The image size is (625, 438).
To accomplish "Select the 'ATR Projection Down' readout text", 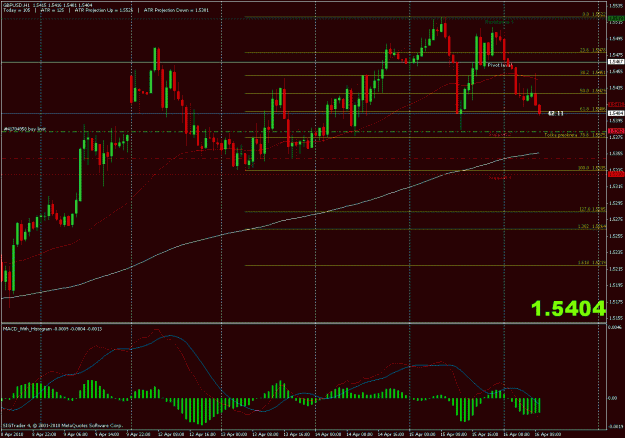I will [176, 10].
